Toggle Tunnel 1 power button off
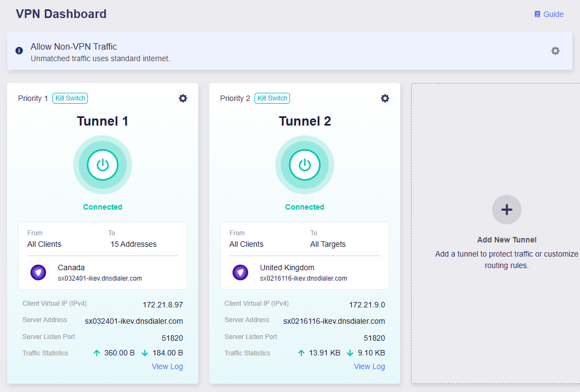Viewport: 580px width, 392px height. [103, 164]
